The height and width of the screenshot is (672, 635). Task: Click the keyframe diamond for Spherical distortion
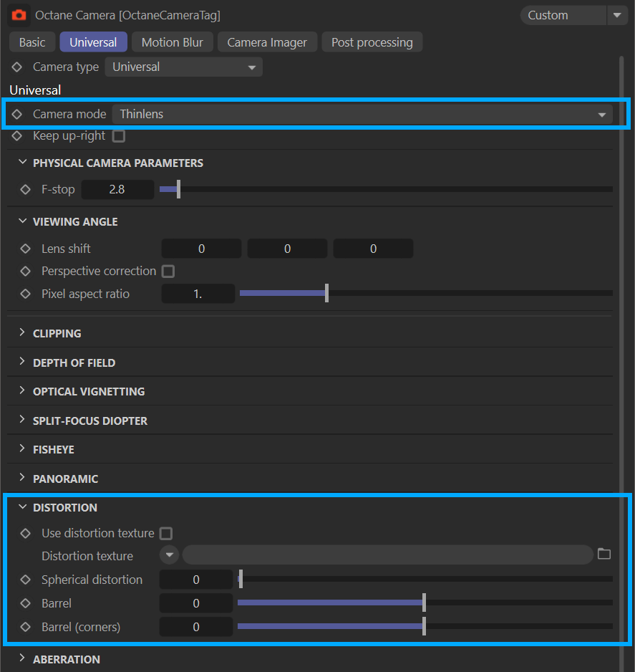point(26,580)
